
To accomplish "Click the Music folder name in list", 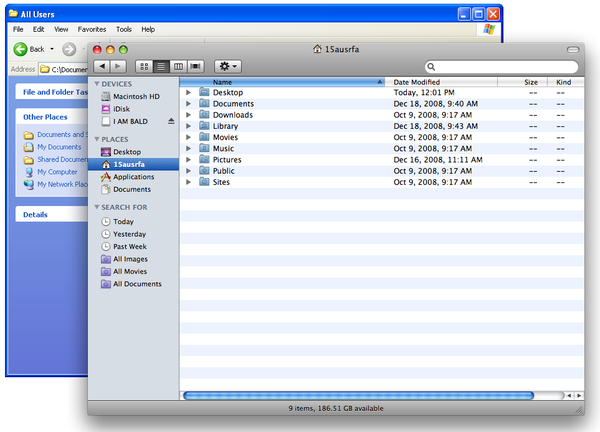I will (x=223, y=148).
